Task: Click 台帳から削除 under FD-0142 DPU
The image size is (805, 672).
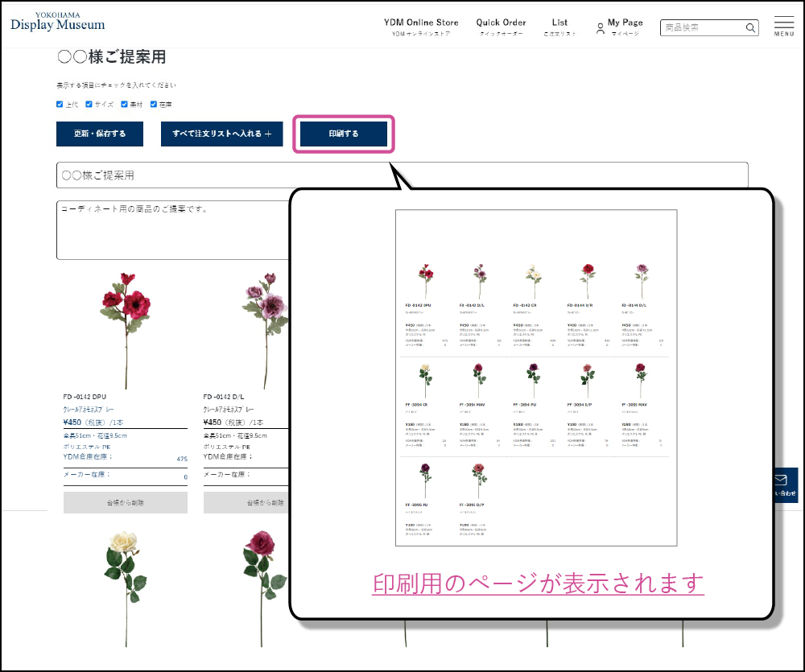Action: (125, 503)
